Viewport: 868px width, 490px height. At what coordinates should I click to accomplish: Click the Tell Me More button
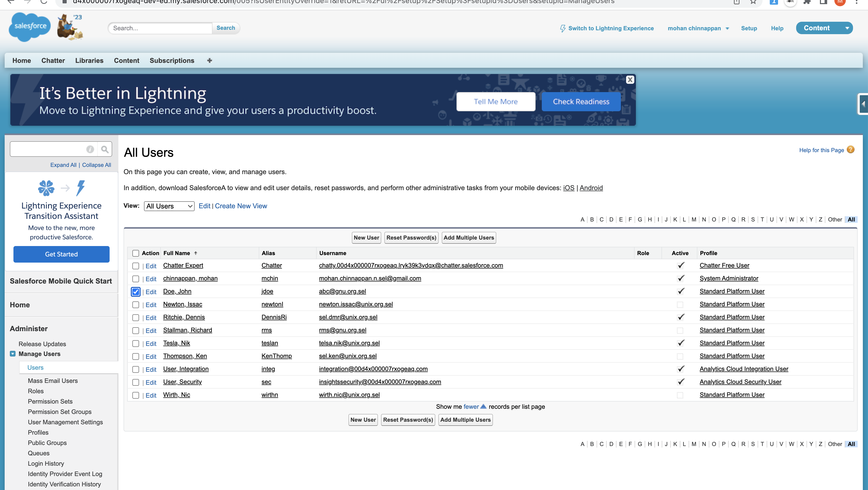click(496, 101)
